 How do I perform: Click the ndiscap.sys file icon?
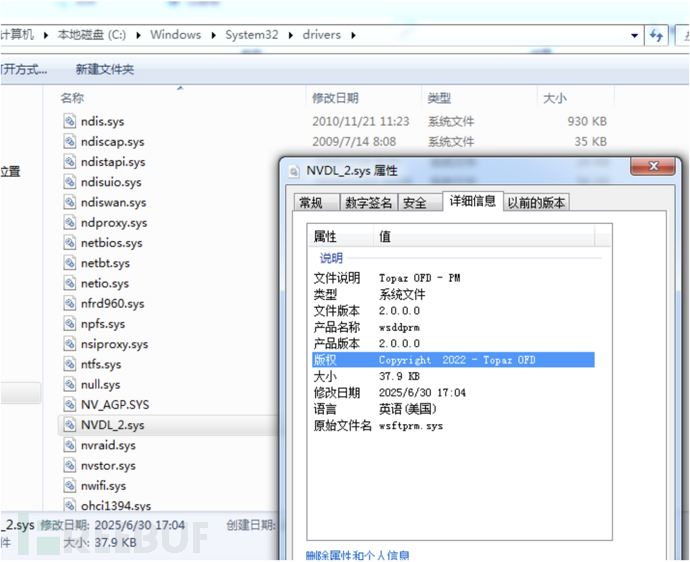coord(70,141)
